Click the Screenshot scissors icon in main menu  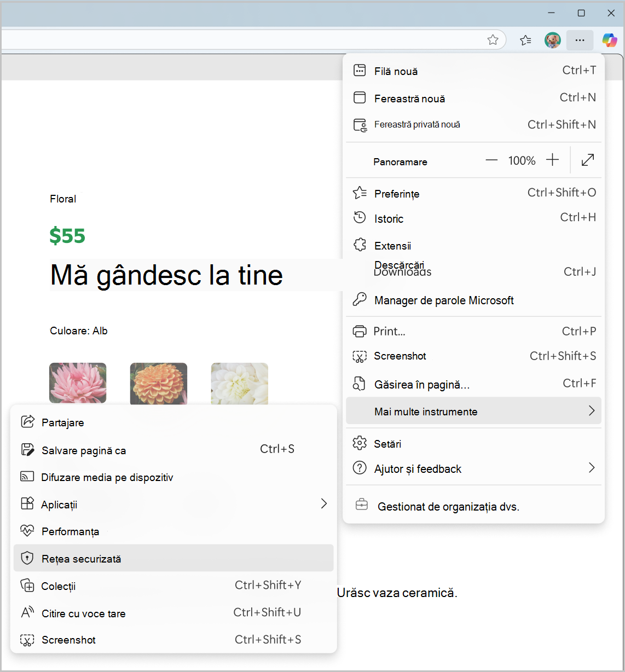pos(360,357)
